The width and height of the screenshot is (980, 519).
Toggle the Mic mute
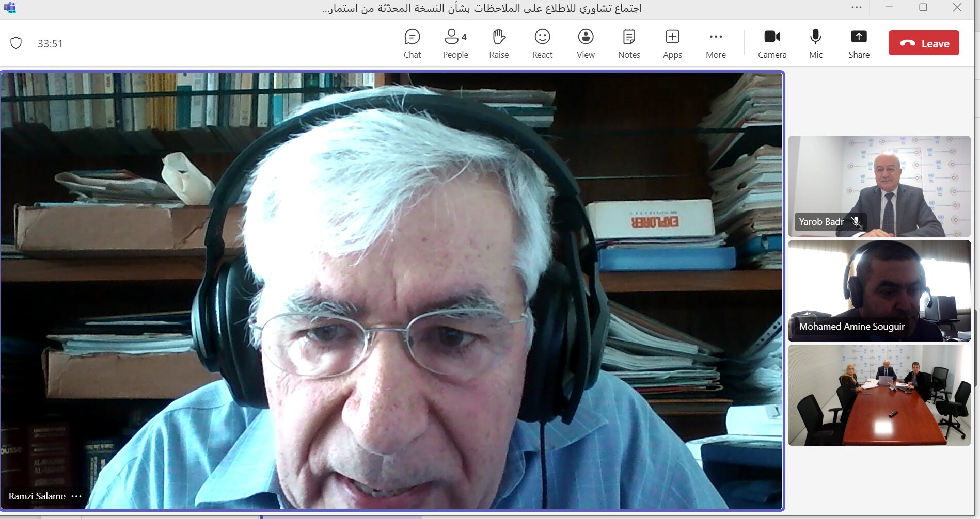tap(816, 44)
